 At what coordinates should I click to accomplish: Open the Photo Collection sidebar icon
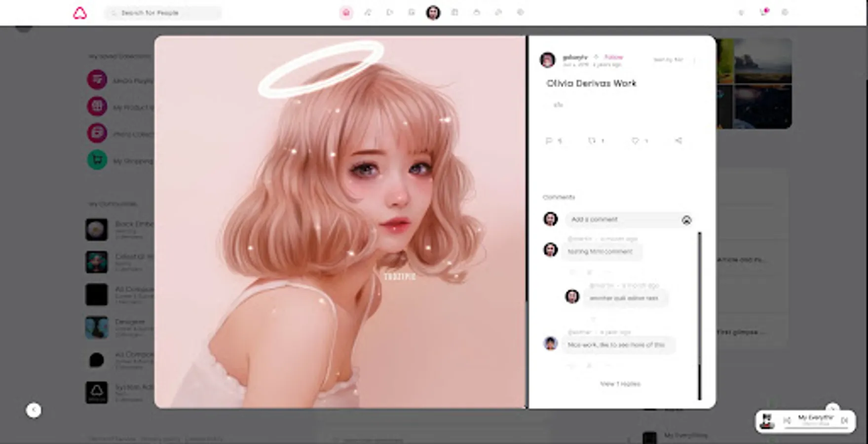pos(97,133)
